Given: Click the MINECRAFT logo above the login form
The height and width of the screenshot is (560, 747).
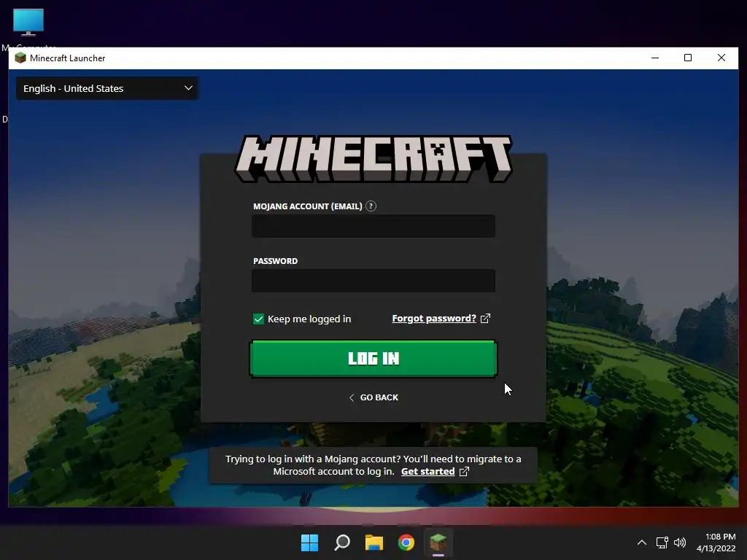Looking at the screenshot, I should tap(373, 158).
